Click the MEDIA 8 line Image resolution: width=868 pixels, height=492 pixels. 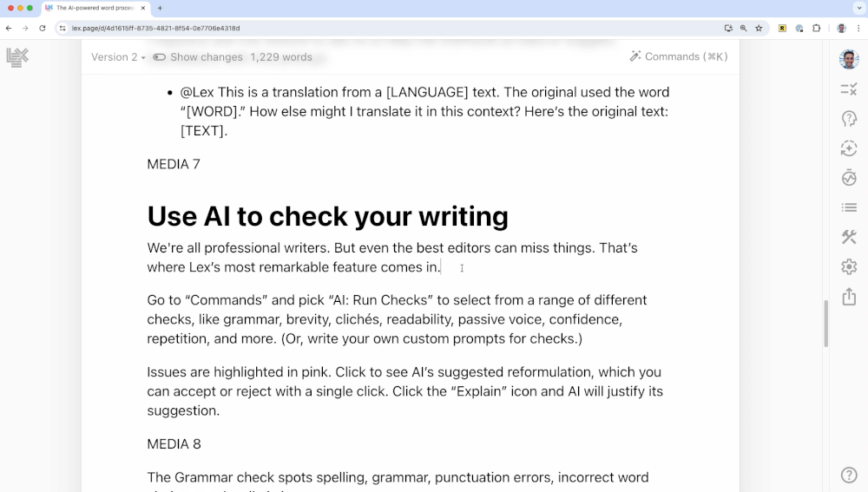[x=174, y=444]
